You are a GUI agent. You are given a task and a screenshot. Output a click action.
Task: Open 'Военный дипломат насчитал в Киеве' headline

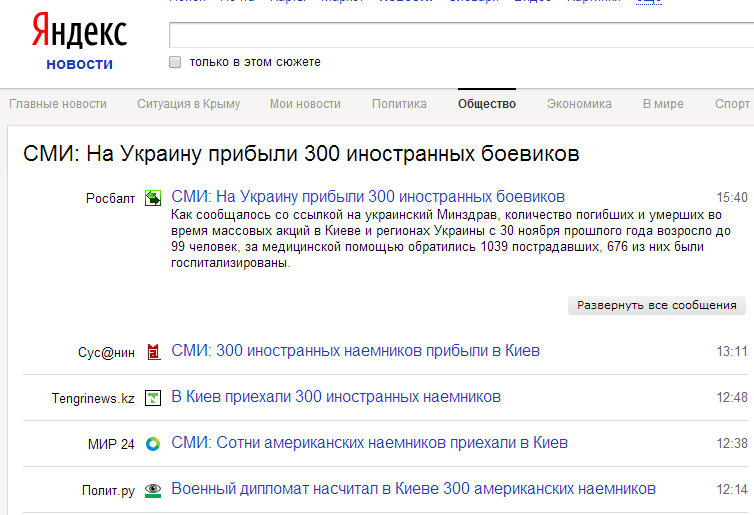click(414, 489)
